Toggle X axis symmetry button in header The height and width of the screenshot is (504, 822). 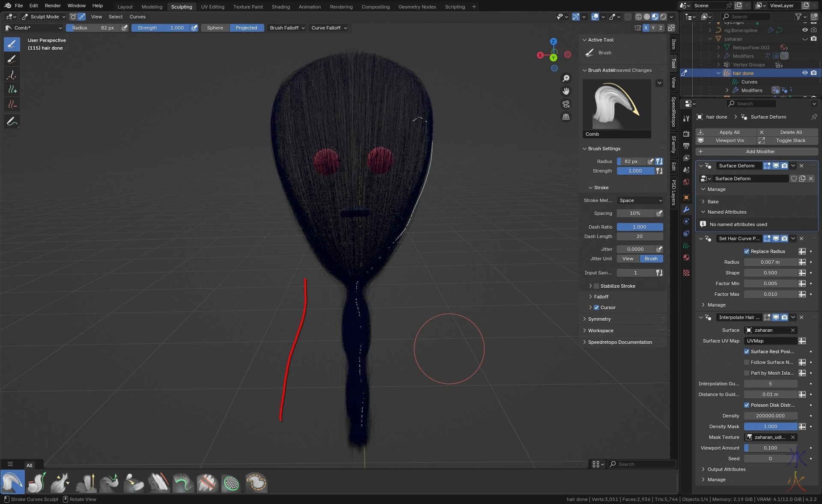pyautogui.click(x=646, y=28)
